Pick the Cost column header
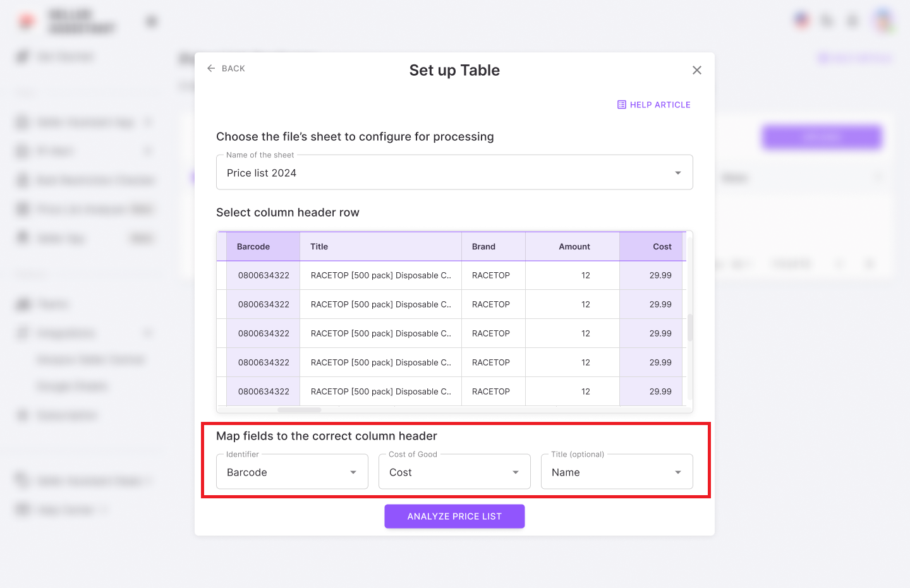Viewport: 910px width, 588px height. pos(662,247)
